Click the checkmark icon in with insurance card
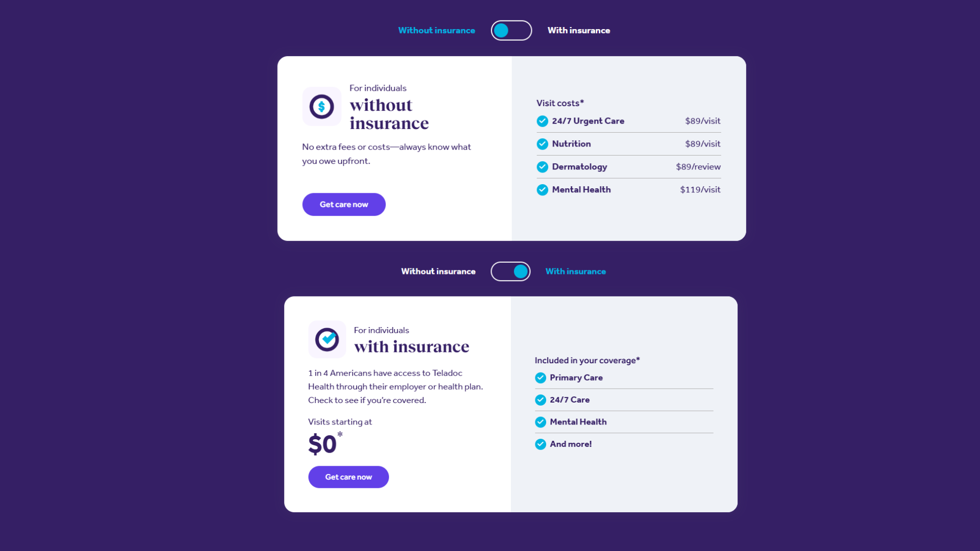The height and width of the screenshot is (551, 980). (x=327, y=339)
